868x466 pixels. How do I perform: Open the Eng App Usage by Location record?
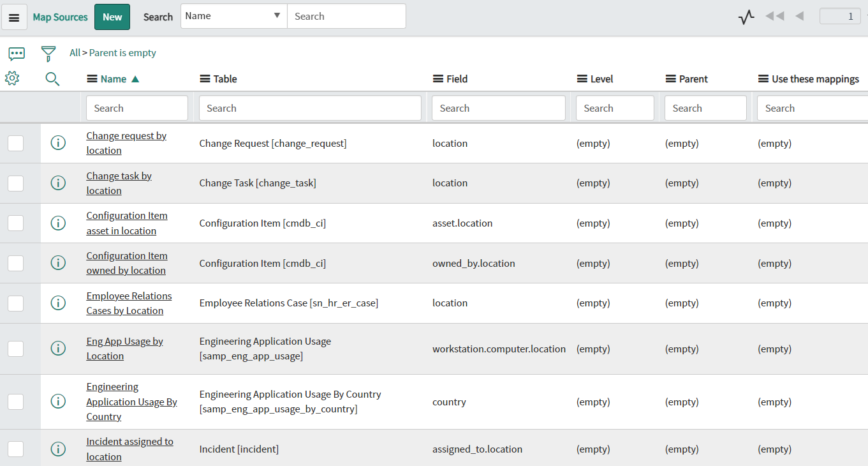124,348
